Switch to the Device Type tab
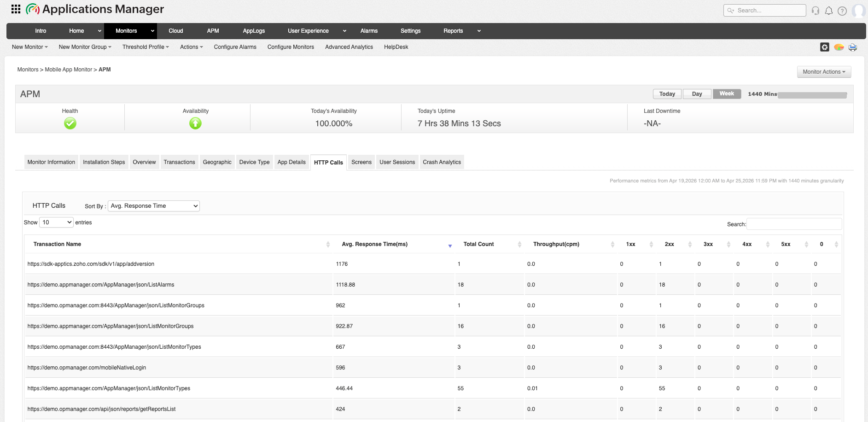 (254, 162)
